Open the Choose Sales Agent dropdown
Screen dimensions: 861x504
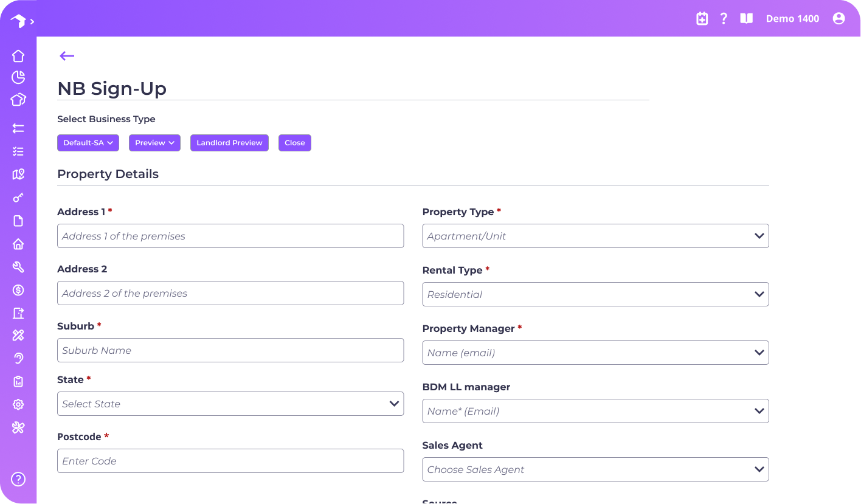[595, 469]
